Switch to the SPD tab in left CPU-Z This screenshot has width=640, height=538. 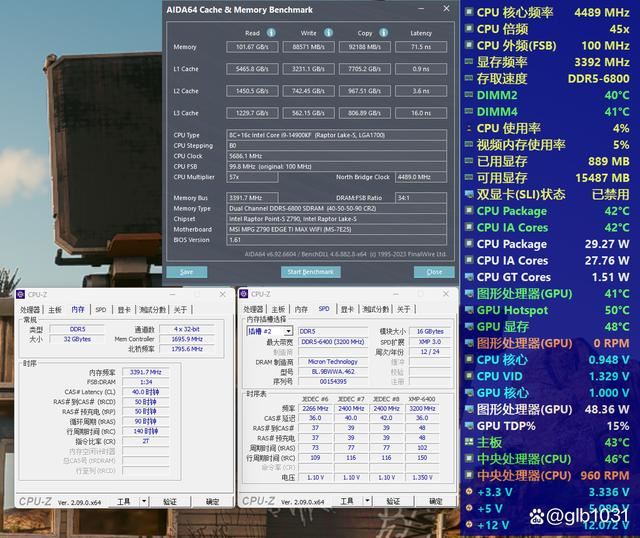click(x=100, y=310)
